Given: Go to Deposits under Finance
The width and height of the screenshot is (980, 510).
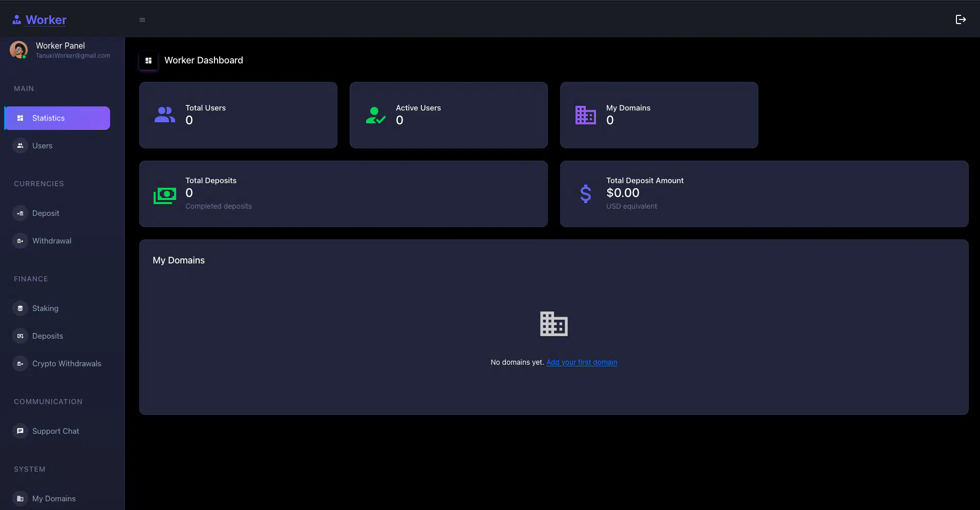Looking at the screenshot, I should pos(47,336).
